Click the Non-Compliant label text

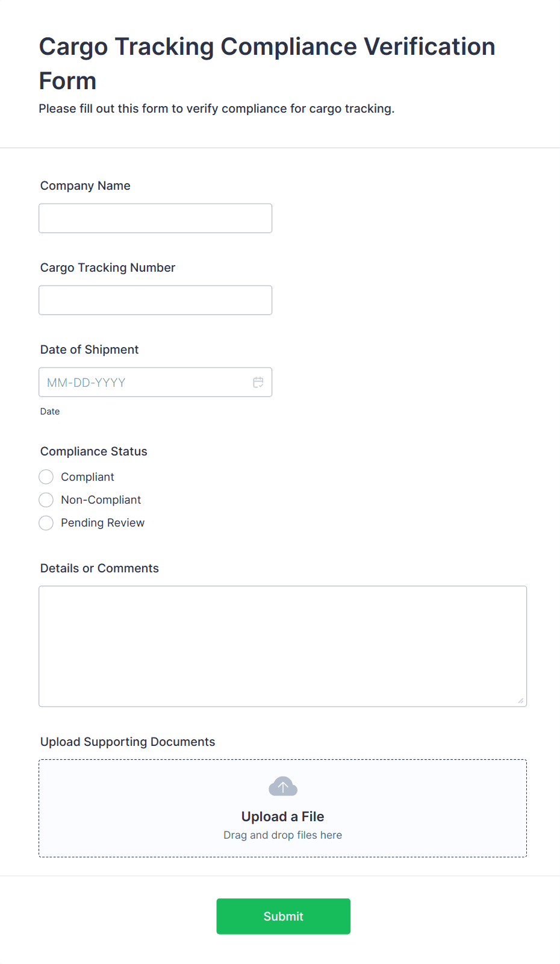(x=101, y=500)
